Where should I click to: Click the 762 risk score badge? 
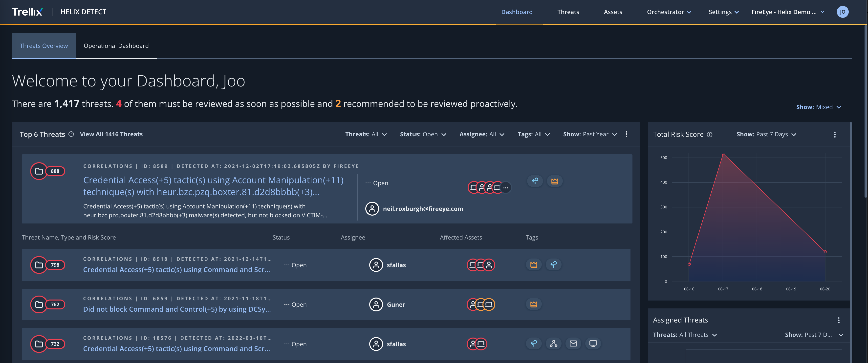tap(55, 304)
